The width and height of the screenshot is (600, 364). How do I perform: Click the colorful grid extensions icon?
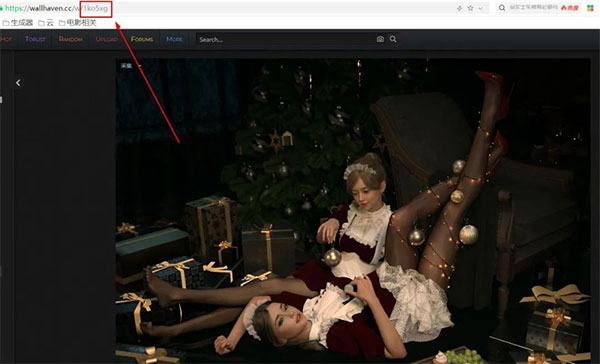pyautogui.click(x=590, y=8)
